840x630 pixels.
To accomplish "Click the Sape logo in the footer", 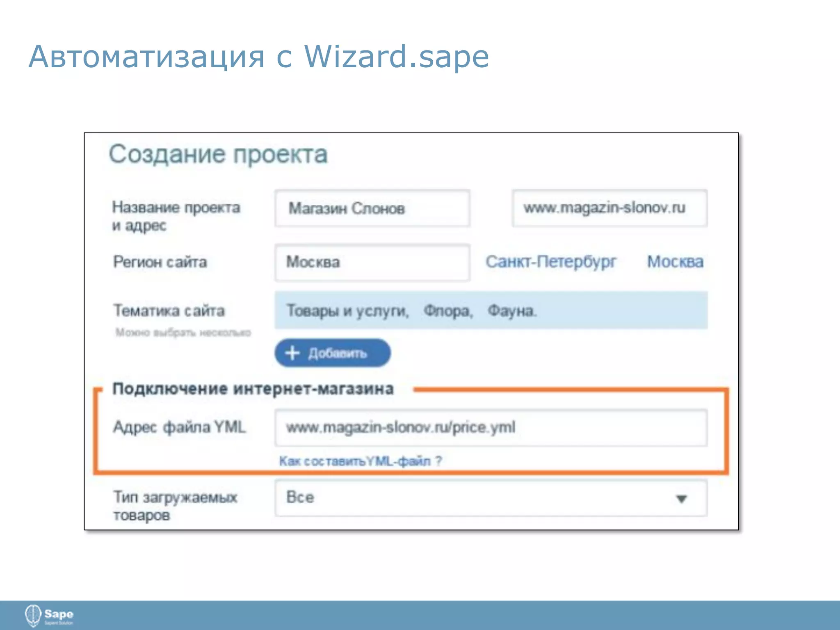I will (x=49, y=615).
